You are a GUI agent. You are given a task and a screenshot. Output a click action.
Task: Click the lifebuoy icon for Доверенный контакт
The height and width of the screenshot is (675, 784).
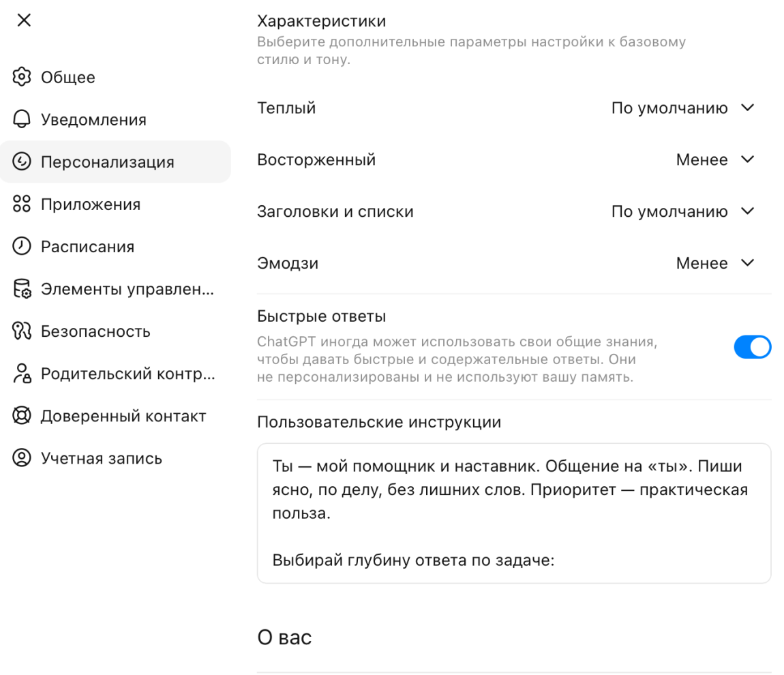point(22,415)
